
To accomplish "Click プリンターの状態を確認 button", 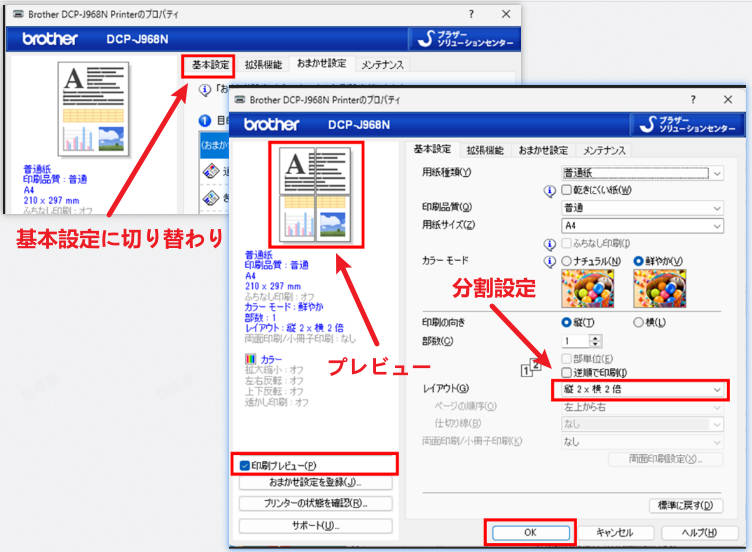I will (315, 504).
